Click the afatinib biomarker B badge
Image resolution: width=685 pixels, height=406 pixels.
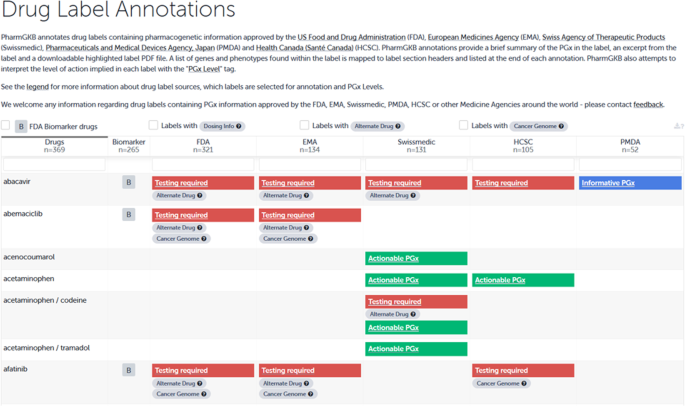click(128, 370)
